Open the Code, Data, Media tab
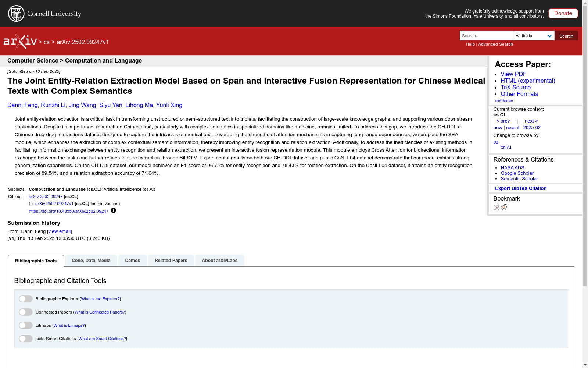 point(91,261)
